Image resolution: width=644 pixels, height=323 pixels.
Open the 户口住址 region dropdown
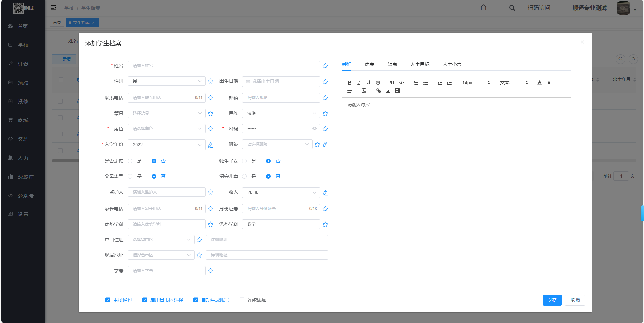coord(161,240)
